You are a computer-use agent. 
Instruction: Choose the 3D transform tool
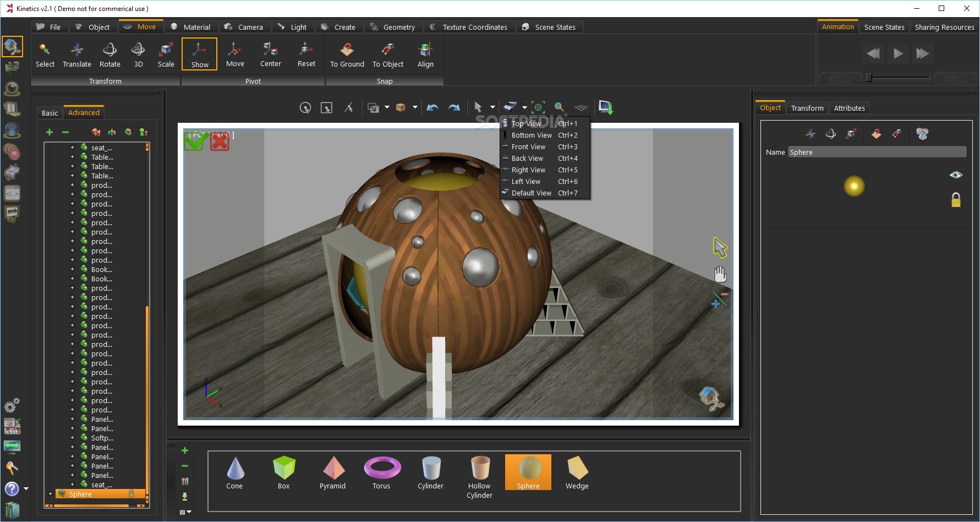tap(138, 55)
